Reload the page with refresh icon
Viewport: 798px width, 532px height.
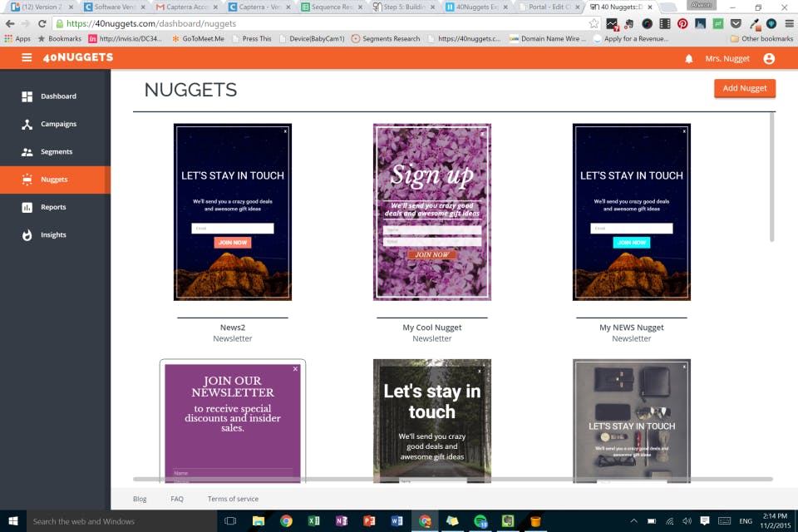[x=42, y=23]
